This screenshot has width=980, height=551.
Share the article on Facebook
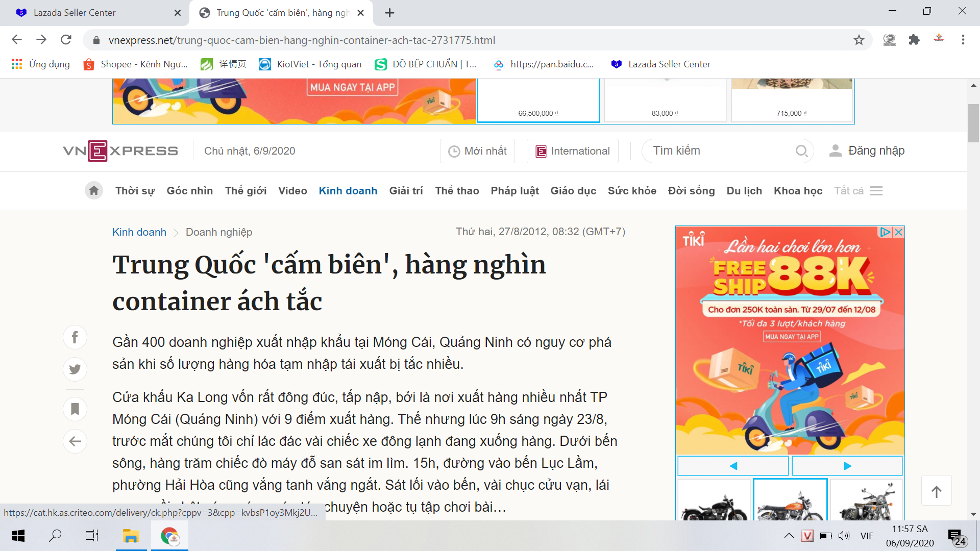coord(75,337)
